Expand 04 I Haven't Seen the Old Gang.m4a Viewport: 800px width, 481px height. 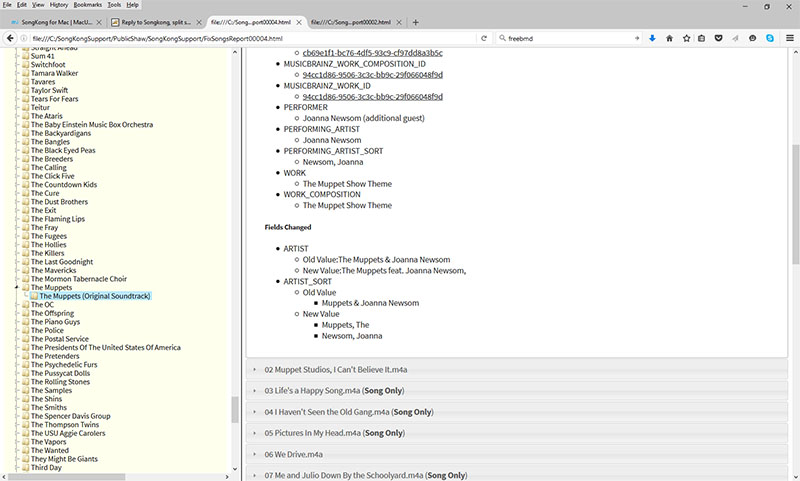click(x=517, y=412)
